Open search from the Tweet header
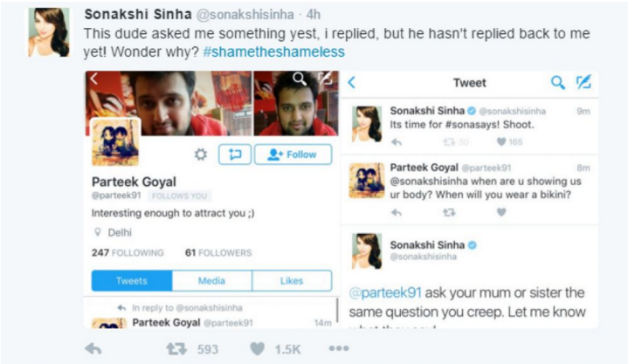Viewport: 635px width, 364px height. (x=557, y=83)
